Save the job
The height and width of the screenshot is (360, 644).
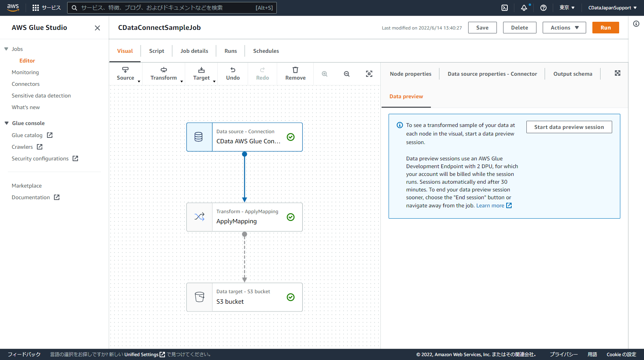point(483,28)
